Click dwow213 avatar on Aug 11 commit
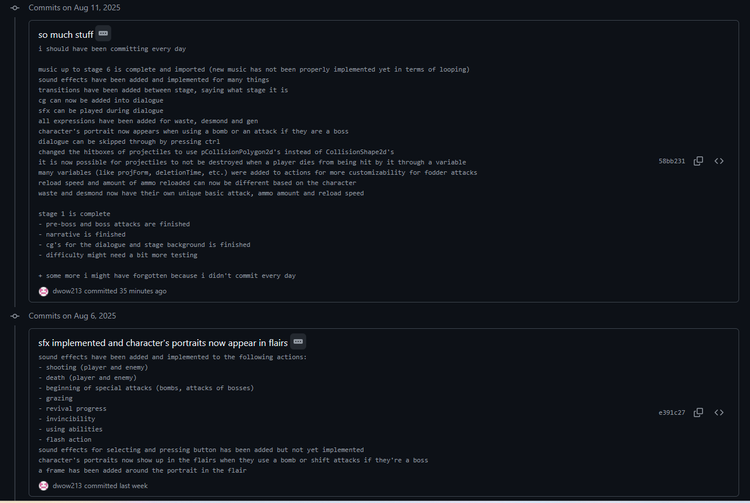 point(44,291)
